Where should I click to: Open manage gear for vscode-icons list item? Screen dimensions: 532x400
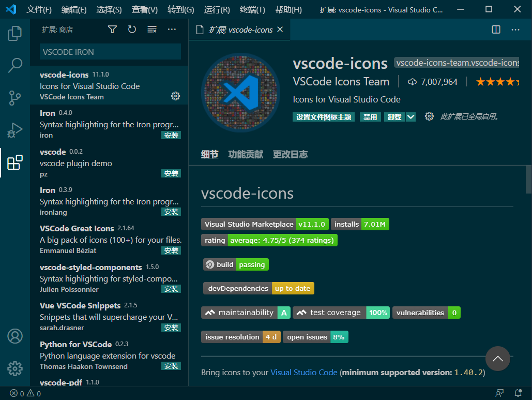click(175, 96)
